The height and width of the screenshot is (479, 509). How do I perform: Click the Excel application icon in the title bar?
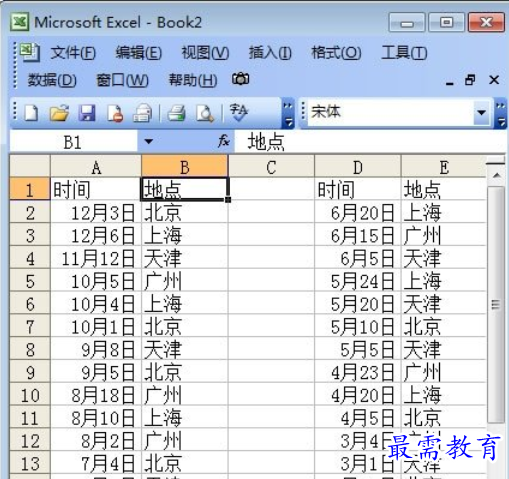point(20,22)
